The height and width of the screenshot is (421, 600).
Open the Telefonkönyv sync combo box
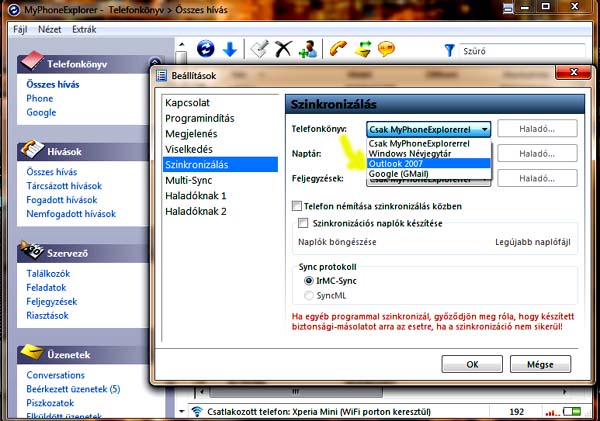(429, 129)
